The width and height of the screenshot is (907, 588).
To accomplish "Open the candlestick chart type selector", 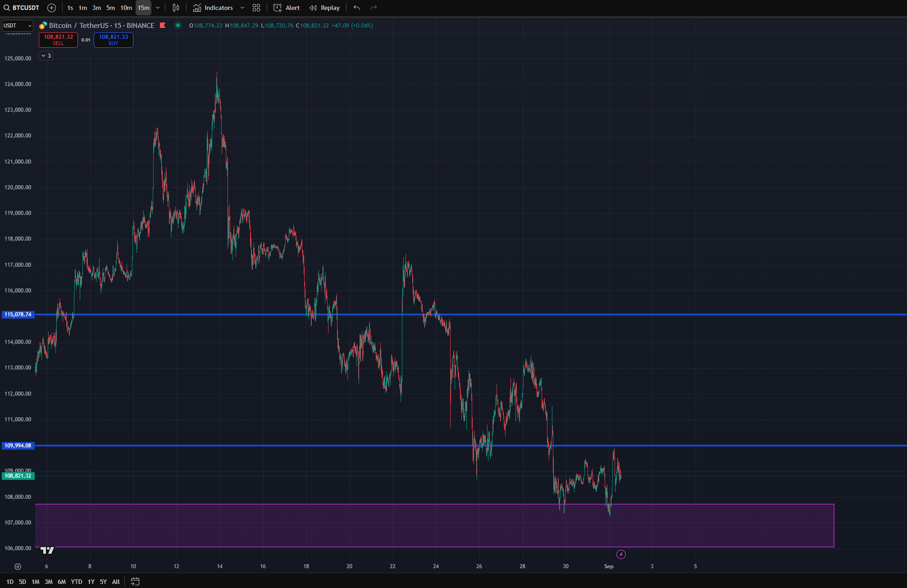I will (176, 8).
